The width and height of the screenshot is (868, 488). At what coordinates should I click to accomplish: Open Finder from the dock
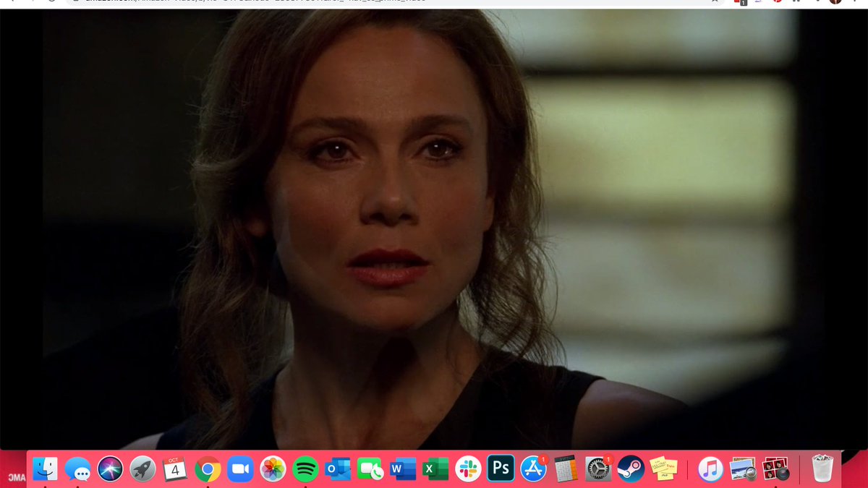coord(46,469)
